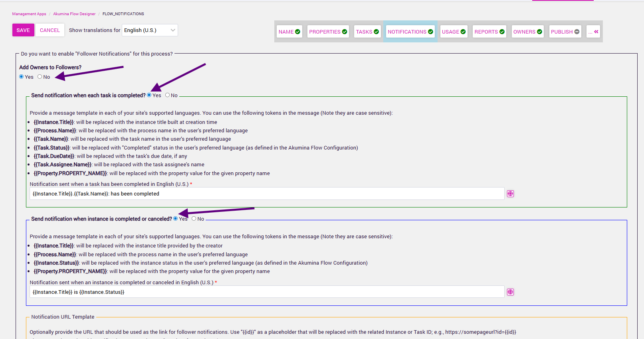Click the task completed notification message field
This screenshot has width=644, height=339.
point(267,193)
